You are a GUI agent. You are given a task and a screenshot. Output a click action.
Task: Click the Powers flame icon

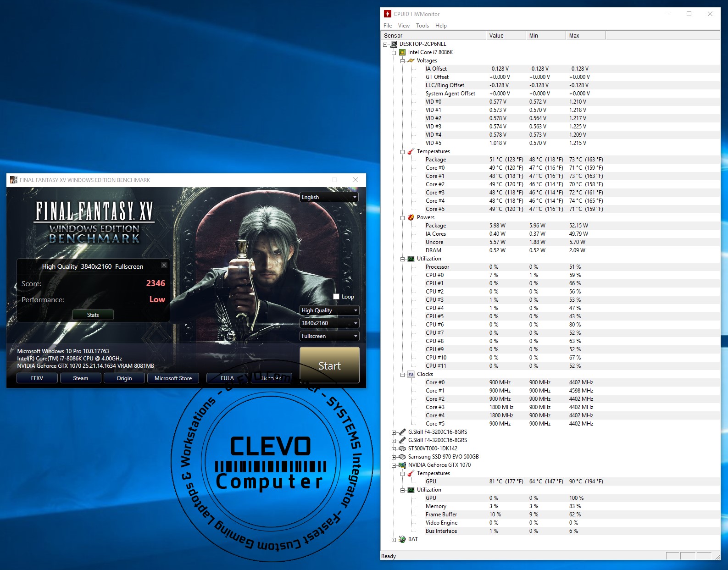[x=411, y=217]
